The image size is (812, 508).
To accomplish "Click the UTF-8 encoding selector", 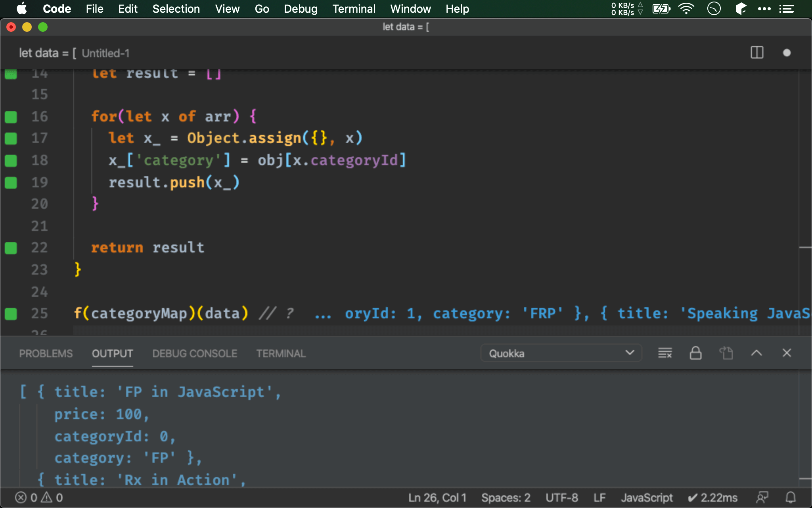I will 561,497.
